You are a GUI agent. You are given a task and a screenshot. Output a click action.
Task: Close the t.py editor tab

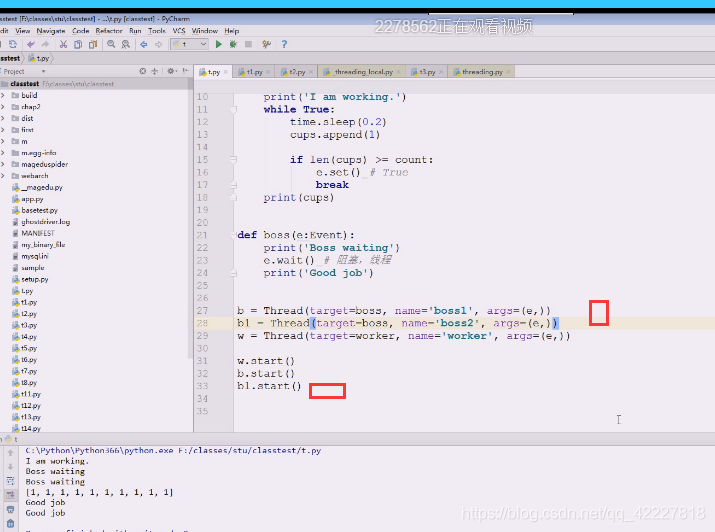tap(226, 72)
